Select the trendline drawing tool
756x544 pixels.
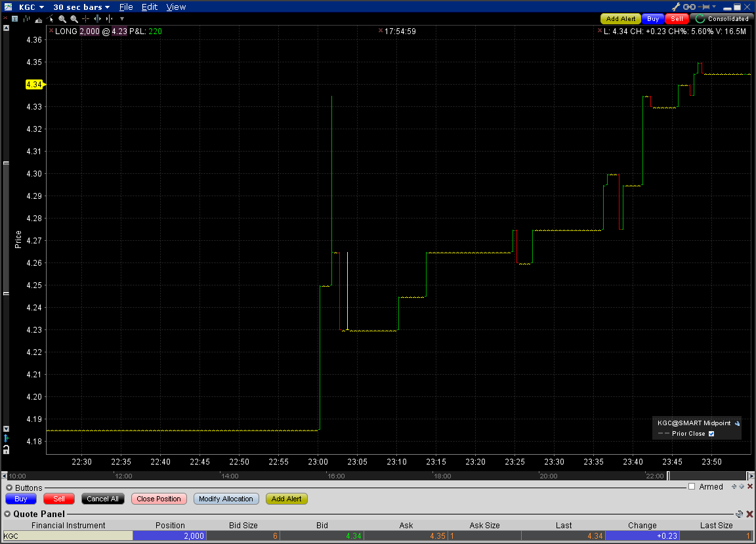50,19
